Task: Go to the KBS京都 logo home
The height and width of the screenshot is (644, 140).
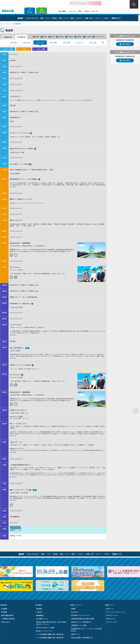Action: (8, 11)
